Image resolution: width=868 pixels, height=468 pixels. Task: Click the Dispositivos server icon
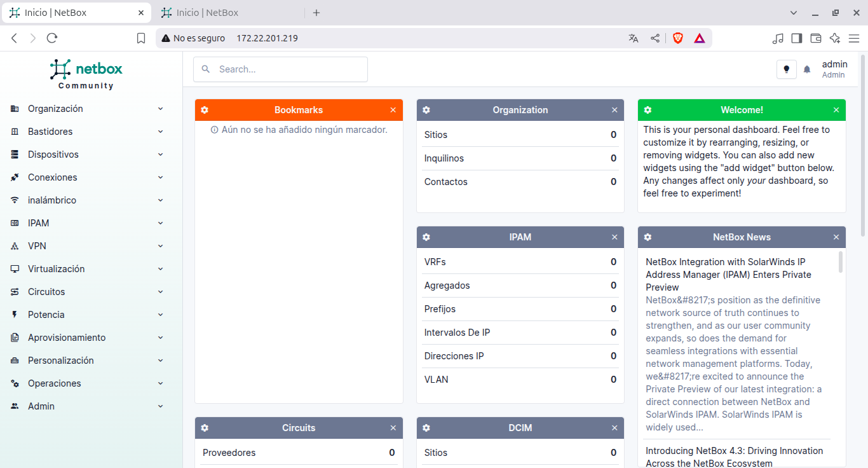(x=15, y=155)
